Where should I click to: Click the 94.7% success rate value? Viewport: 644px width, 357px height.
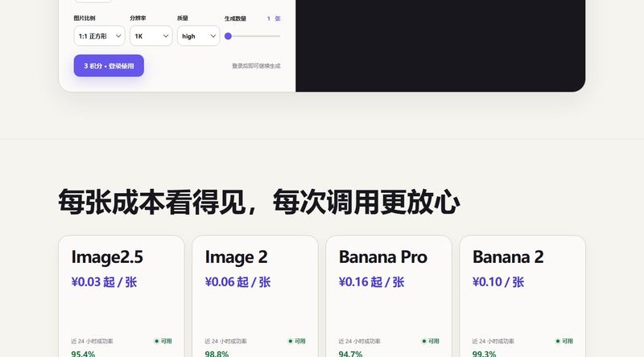tap(350, 354)
